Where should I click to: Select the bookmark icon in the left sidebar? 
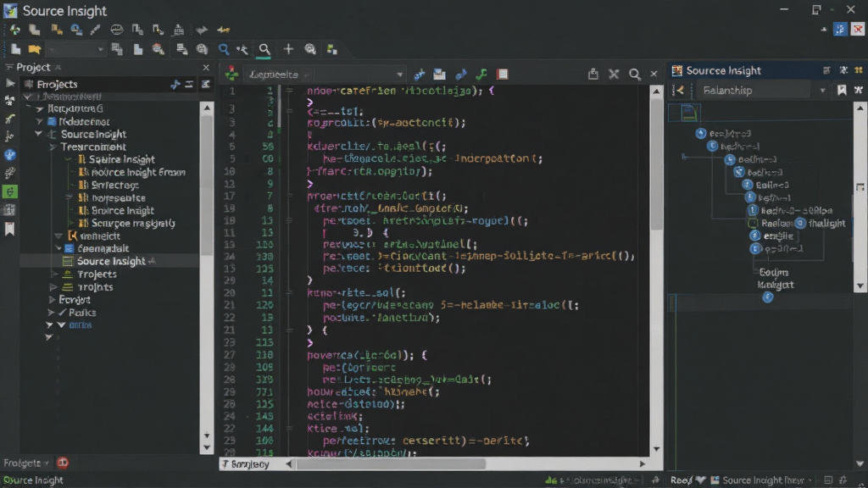[x=9, y=229]
